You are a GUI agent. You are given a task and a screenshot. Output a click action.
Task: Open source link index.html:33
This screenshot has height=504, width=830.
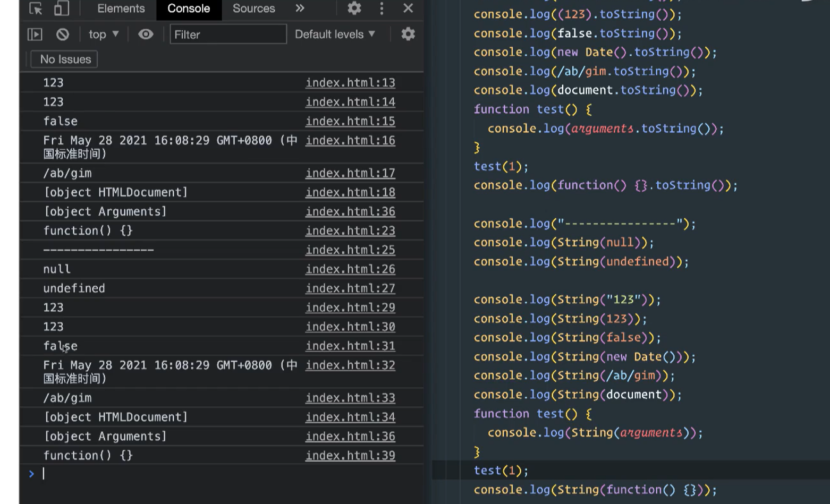pyautogui.click(x=350, y=398)
